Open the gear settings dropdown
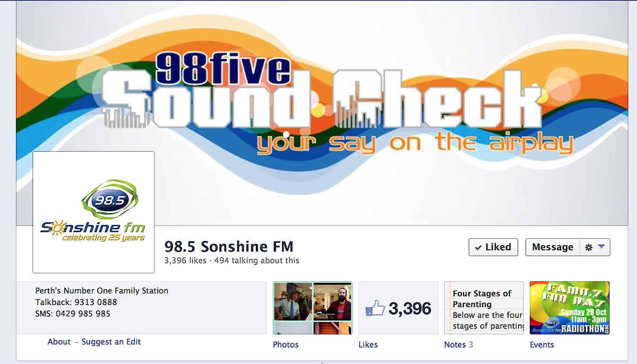The image size is (637, 364). coord(595,247)
